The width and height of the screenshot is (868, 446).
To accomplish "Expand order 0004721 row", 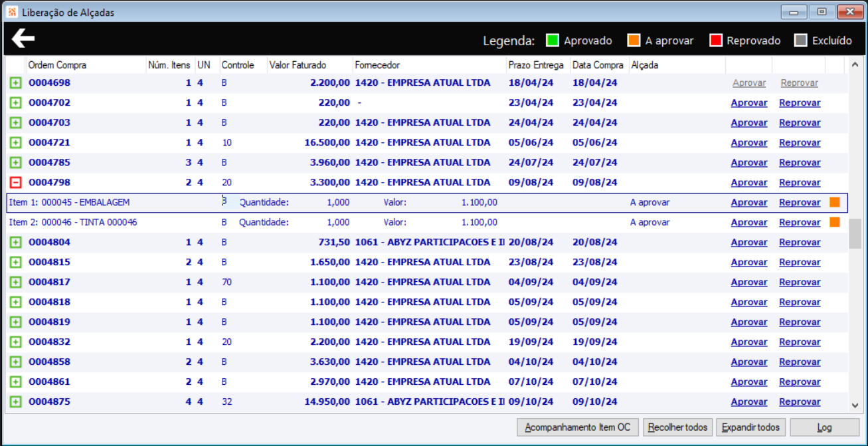I will 15,143.
